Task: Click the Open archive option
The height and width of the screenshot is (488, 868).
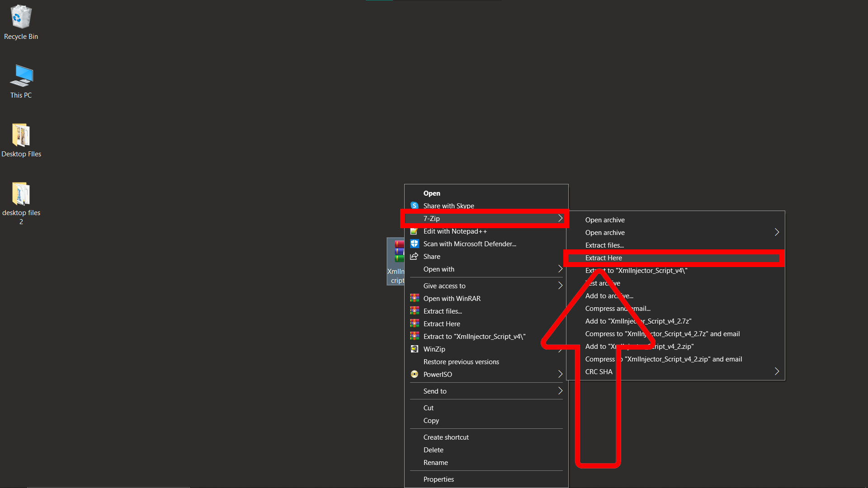Action: coord(605,219)
